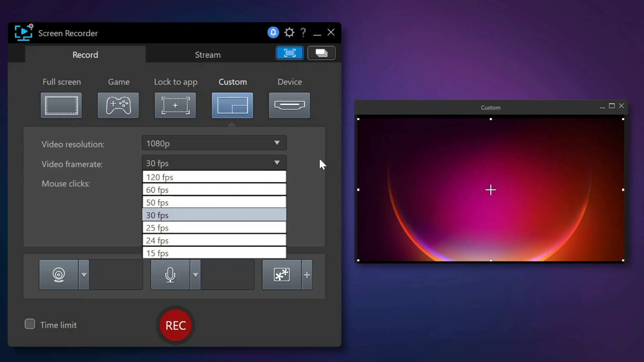644x362 pixels.
Task: Enable the Time limit checkbox
Action: point(30,324)
